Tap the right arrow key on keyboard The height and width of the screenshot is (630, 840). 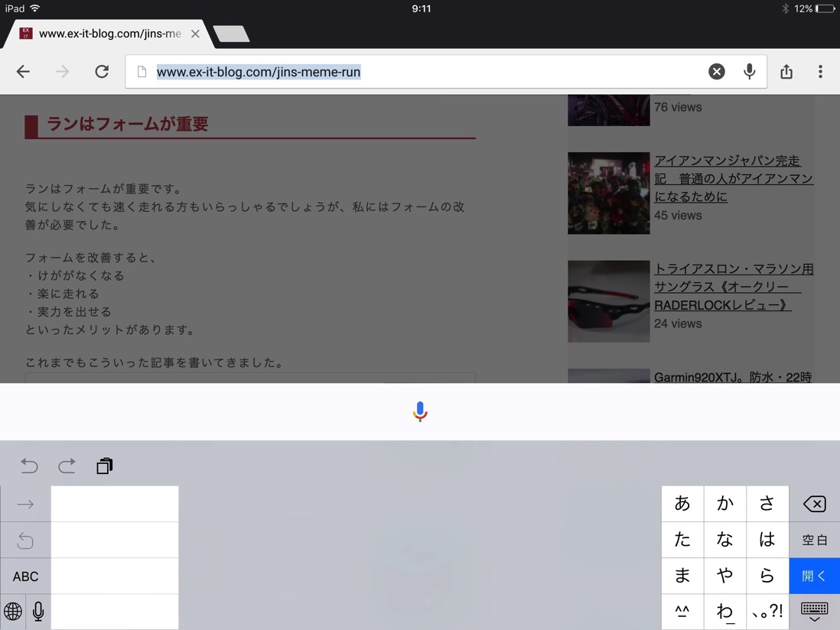click(x=25, y=504)
